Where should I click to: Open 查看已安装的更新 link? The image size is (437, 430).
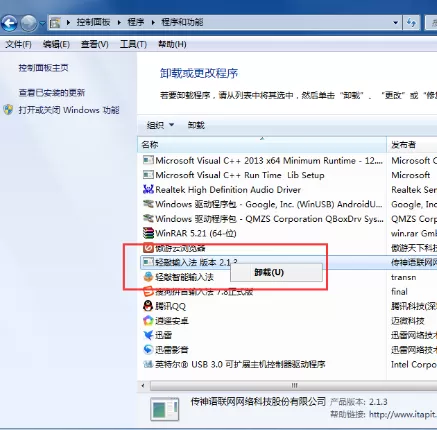[52, 92]
